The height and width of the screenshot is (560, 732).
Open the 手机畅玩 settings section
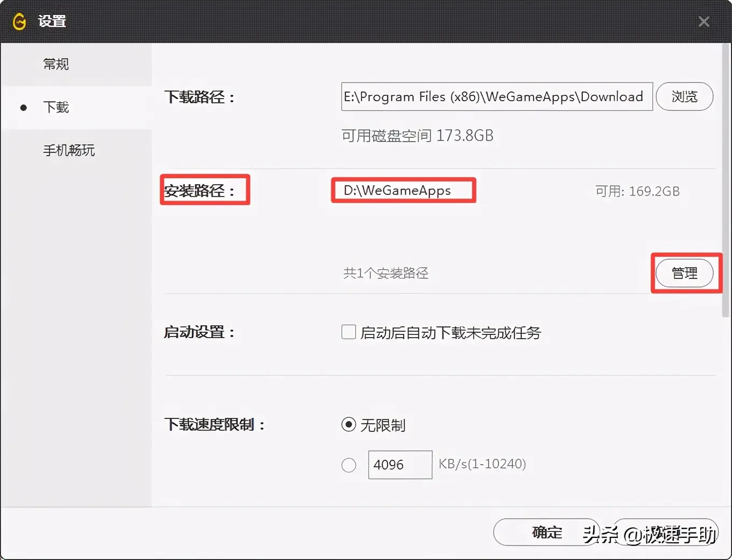tap(69, 150)
